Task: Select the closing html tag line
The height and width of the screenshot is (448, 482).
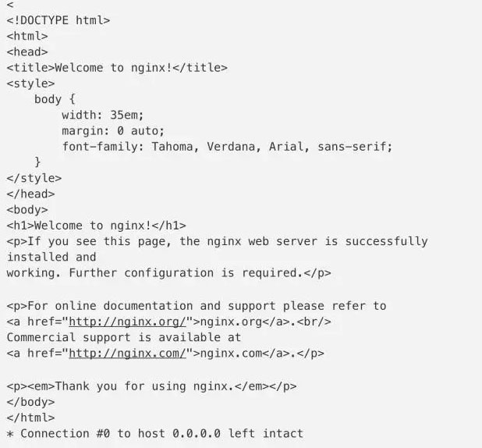Action: point(30,418)
